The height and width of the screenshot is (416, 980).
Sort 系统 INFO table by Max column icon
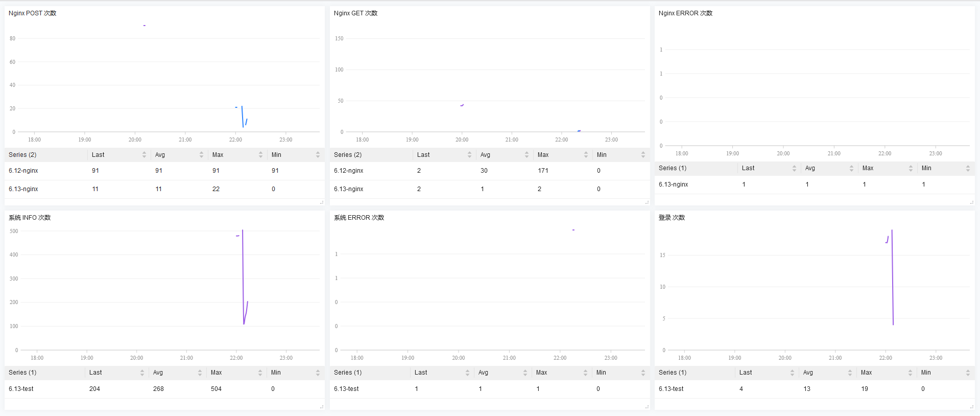point(260,373)
